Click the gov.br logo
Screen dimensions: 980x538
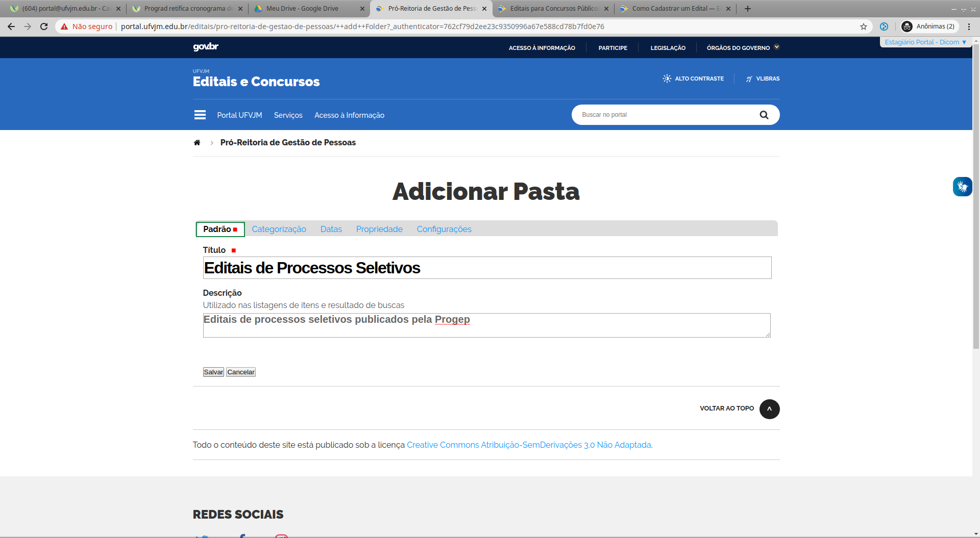coord(206,47)
